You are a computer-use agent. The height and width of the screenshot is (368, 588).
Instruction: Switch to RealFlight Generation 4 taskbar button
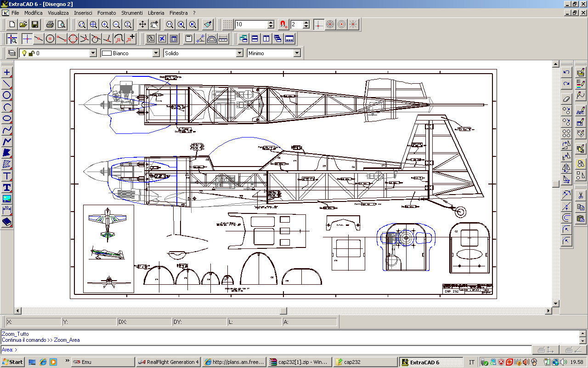coord(169,362)
